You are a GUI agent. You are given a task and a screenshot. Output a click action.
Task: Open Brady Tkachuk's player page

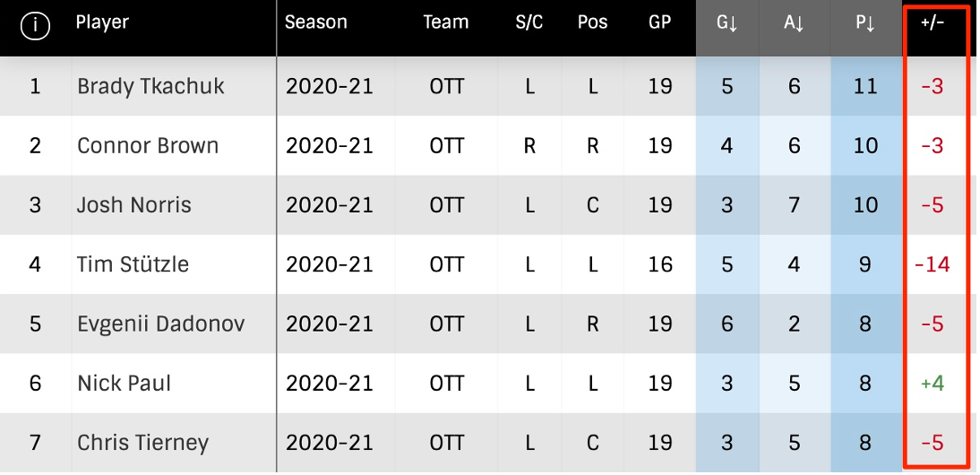tap(150, 87)
